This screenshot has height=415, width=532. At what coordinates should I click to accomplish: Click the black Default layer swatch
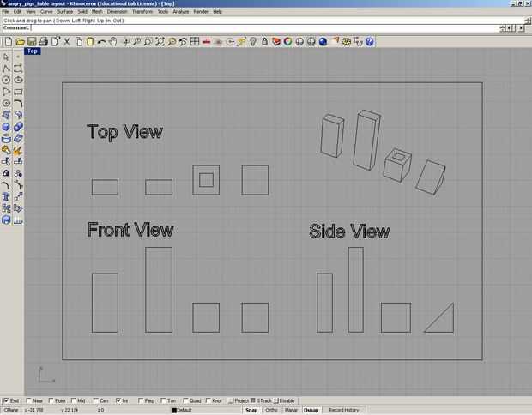point(174,410)
